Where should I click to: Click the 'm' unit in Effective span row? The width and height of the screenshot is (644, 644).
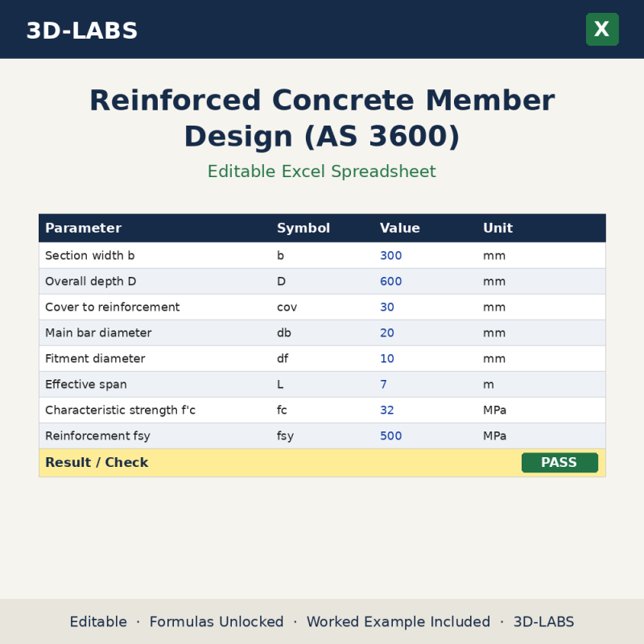[489, 385]
